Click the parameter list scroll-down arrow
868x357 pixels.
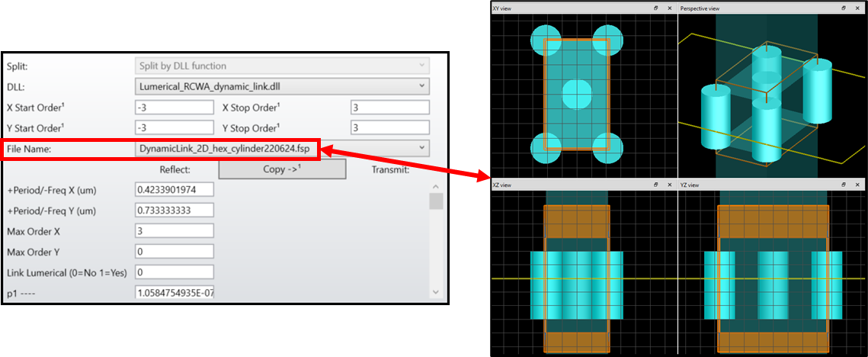coord(436,292)
